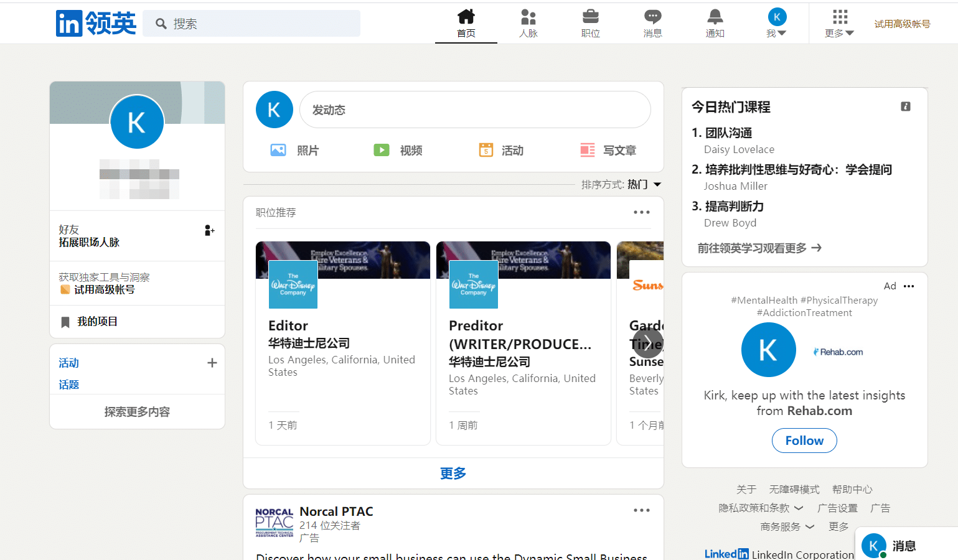The height and width of the screenshot is (560, 958).
Task: Open Norcal PTAC page name link
Action: click(x=336, y=511)
